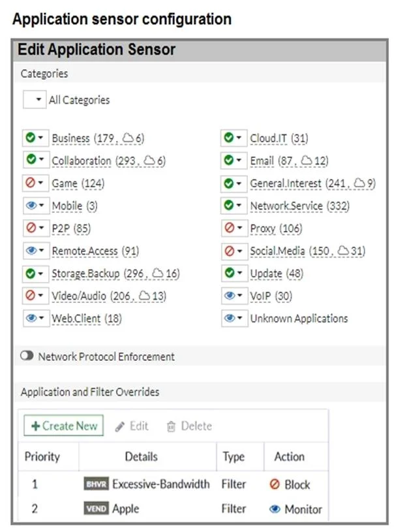Click the trash Delete icon in overrides toolbar
Viewport: 394px width, 532px height.
pos(171,426)
